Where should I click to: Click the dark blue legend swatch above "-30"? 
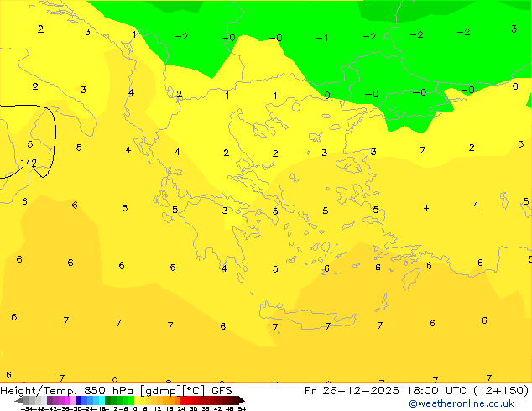tap(79, 400)
